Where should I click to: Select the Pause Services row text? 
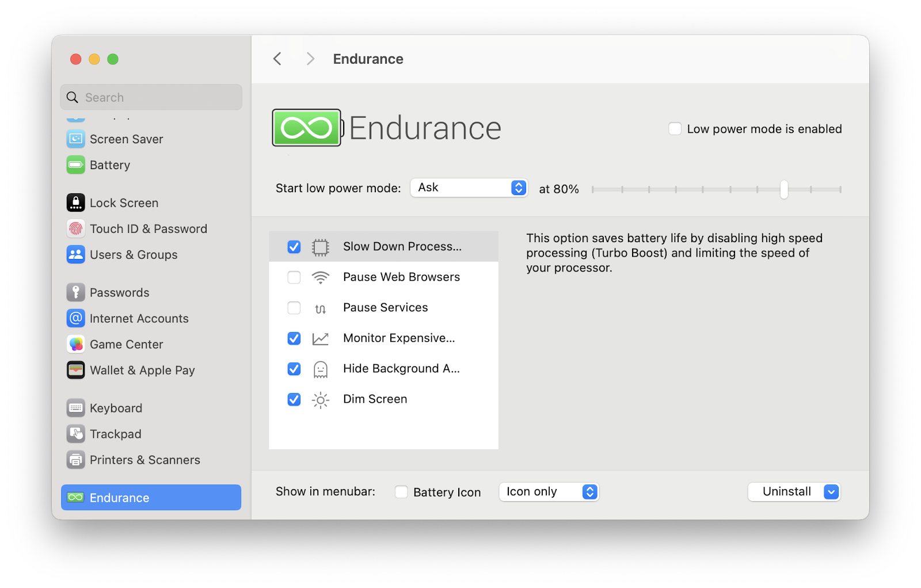386,307
